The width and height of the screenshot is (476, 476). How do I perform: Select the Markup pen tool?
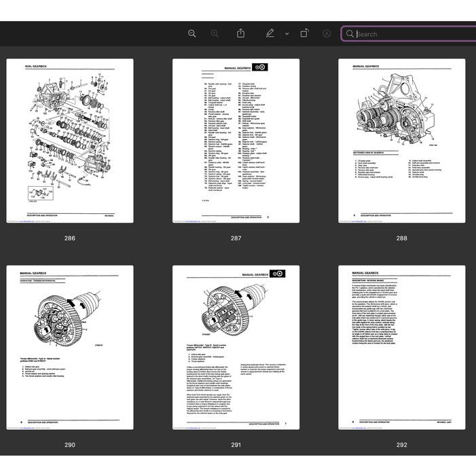click(270, 33)
